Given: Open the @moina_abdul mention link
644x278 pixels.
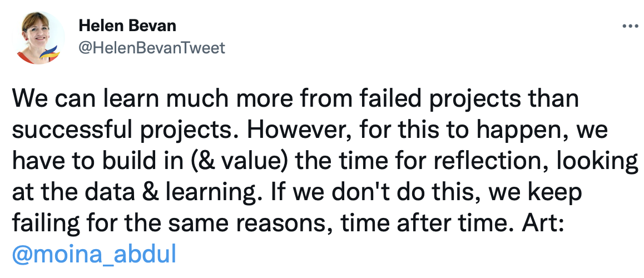Looking at the screenshot, I should point(95,254).
